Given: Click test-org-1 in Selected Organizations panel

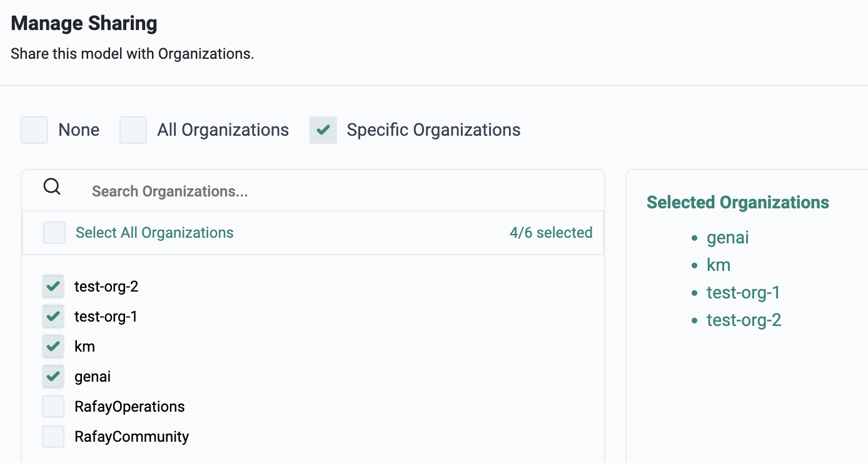Looking at the screenshot, I should 743,293.
